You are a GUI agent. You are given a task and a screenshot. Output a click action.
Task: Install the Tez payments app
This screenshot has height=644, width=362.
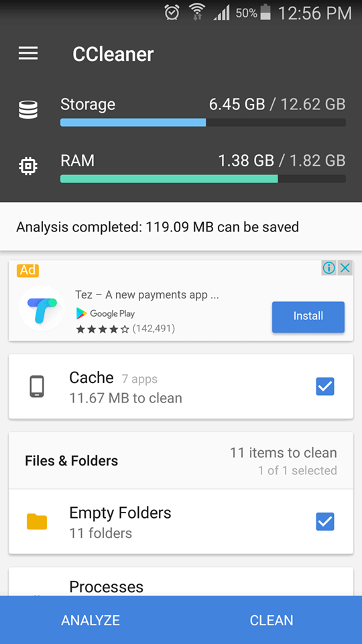pos(308,317)
